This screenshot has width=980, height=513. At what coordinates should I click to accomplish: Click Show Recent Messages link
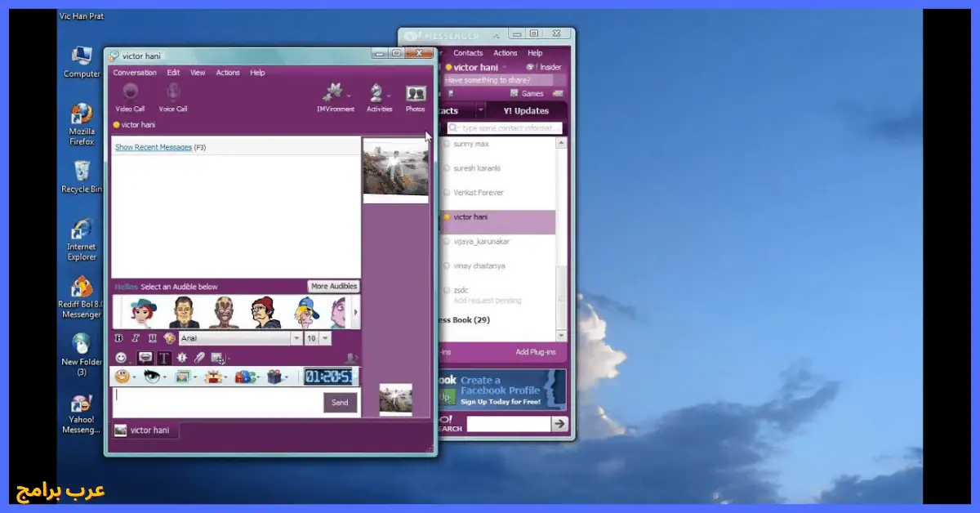(154, 147)
